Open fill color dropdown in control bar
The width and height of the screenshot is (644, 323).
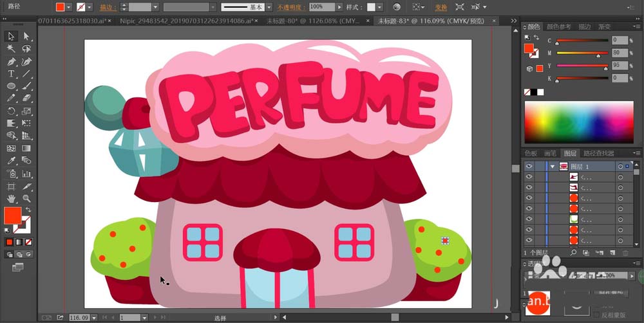coord(69,7)
